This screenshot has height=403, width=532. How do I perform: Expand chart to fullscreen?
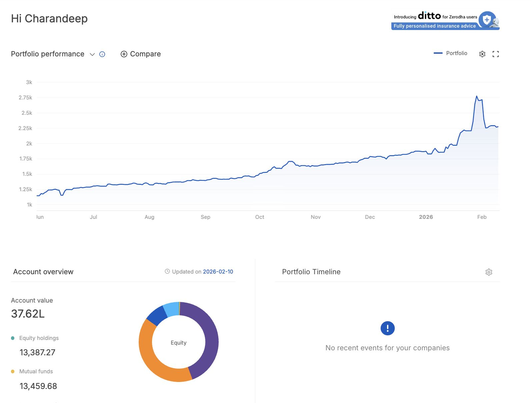tap(496, 54)
